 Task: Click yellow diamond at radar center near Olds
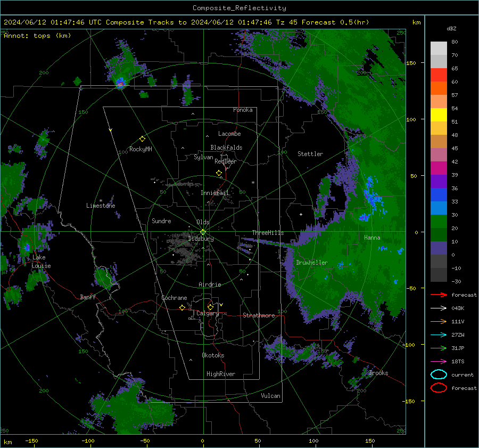(x=203, y=232)
